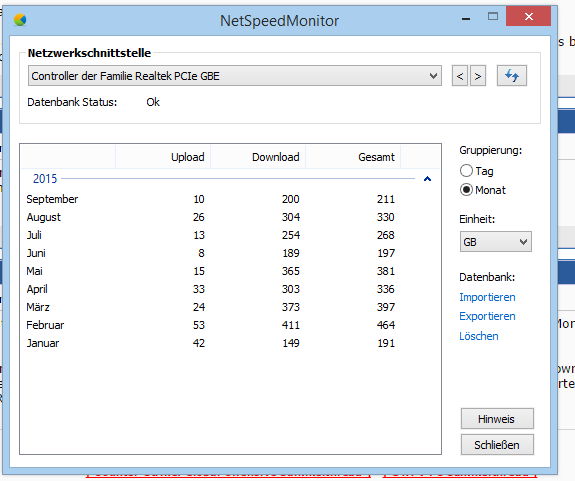Click the NetSpeedMonitor app icon in title bar
This screenshot has width=575, height=481.
tap(20, 20)
